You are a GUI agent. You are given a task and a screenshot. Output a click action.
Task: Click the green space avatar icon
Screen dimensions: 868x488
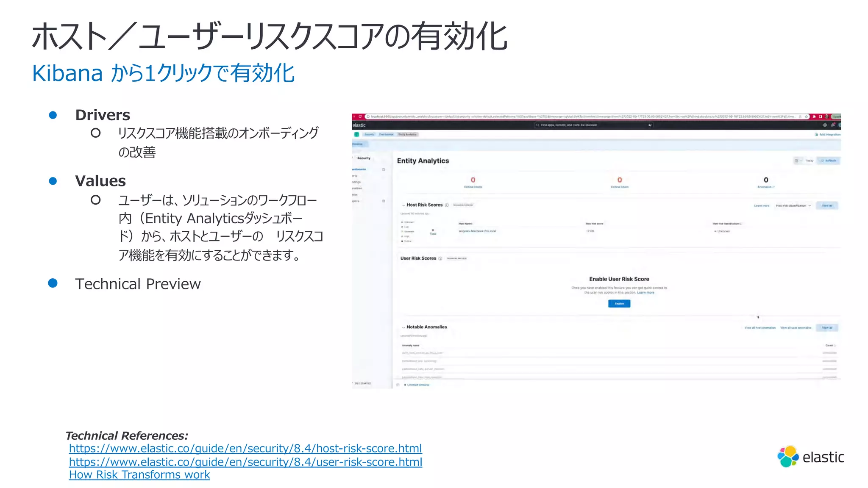356,134
